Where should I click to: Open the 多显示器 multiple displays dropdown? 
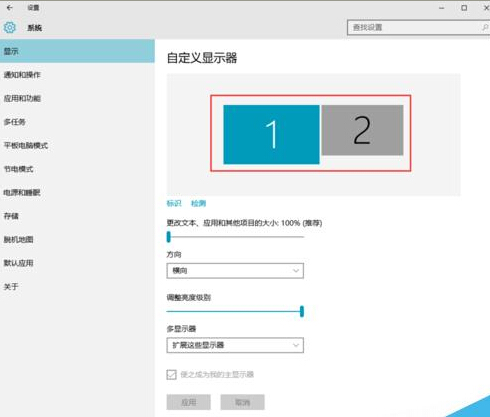[x=235, y=345]
